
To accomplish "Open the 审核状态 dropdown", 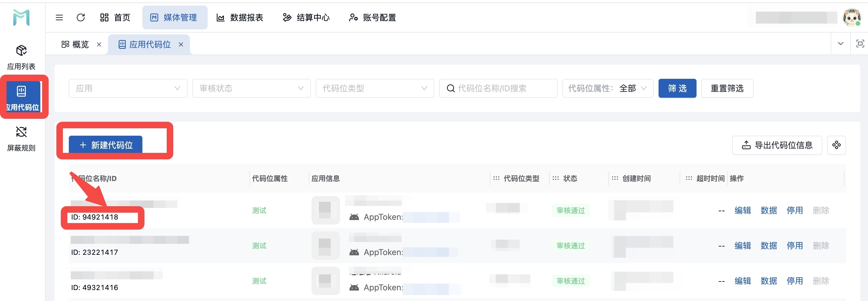I will coord(251,88).
